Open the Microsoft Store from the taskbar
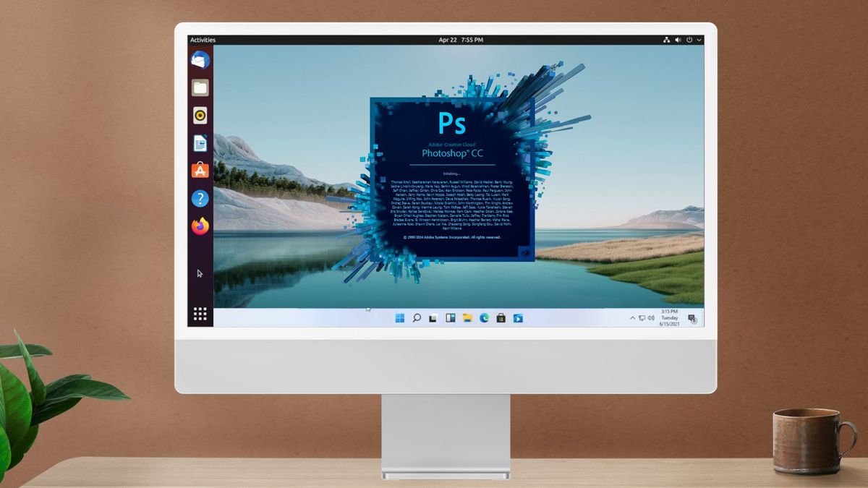Viewport: 868px width, 488px height. (x=501, y=316)
